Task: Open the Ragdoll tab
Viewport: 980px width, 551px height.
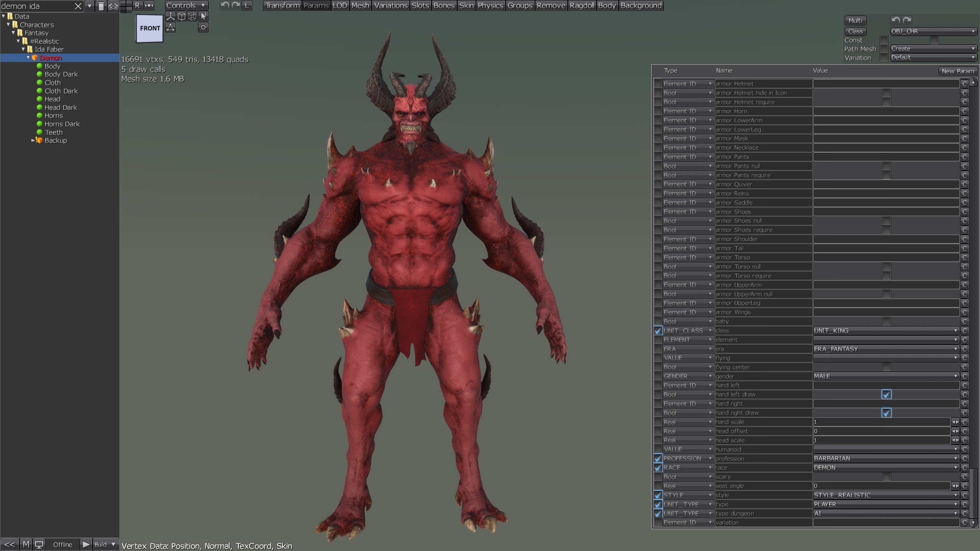Action: (581, 6)
